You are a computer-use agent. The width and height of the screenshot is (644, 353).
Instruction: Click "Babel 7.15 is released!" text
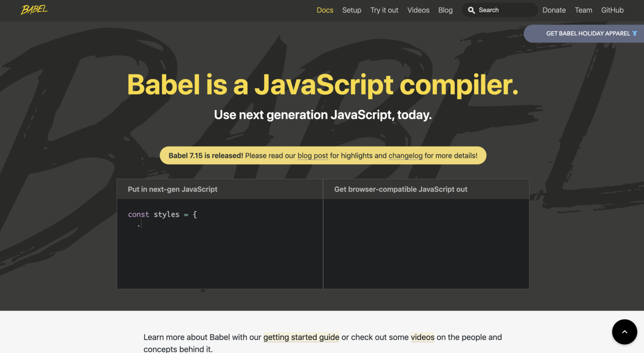[206, 156]
